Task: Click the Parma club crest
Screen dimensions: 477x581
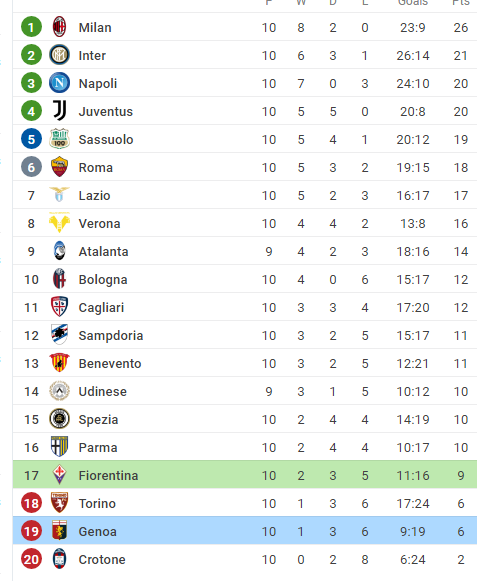Action: click(59, 446)
